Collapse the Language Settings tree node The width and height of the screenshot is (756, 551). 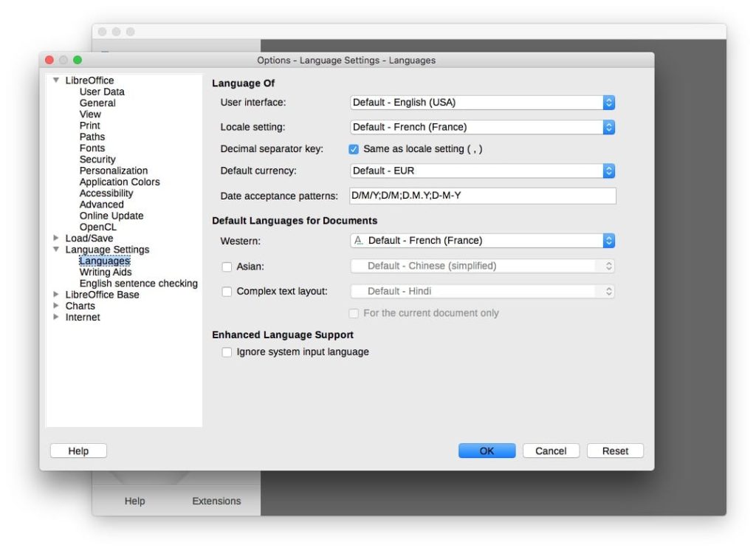coord(56,250)
